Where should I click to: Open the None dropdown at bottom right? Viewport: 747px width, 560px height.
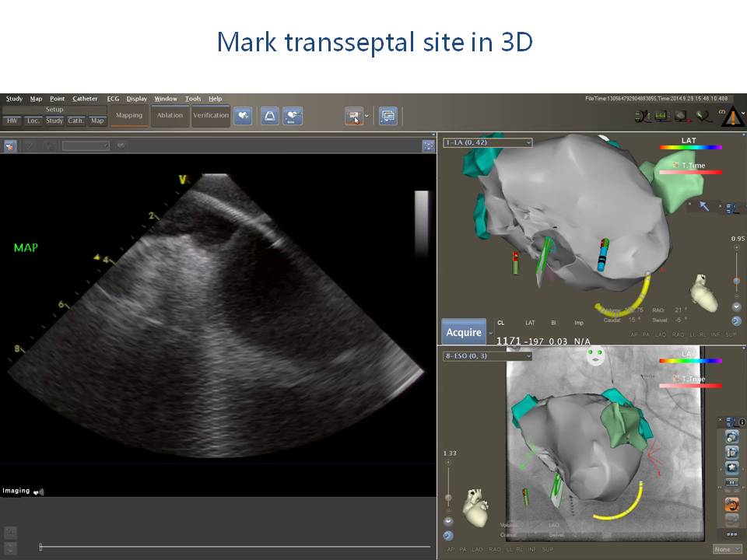[727, 549]
